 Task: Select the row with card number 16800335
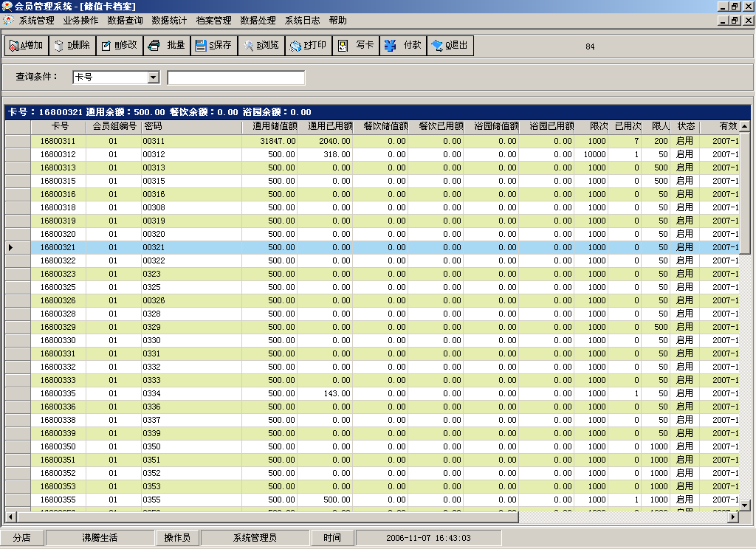[x=58, y=393]
